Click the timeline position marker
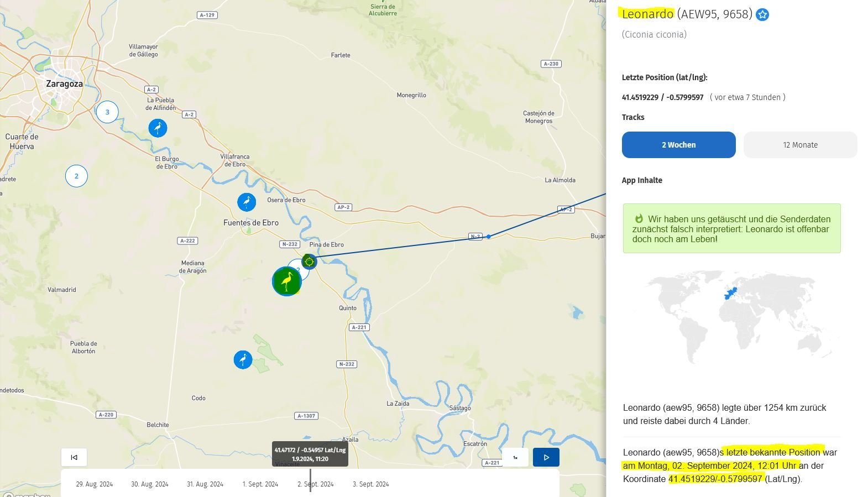Viewport: 868px width, 497px height. pyautogui.click(x=310, y=480)
